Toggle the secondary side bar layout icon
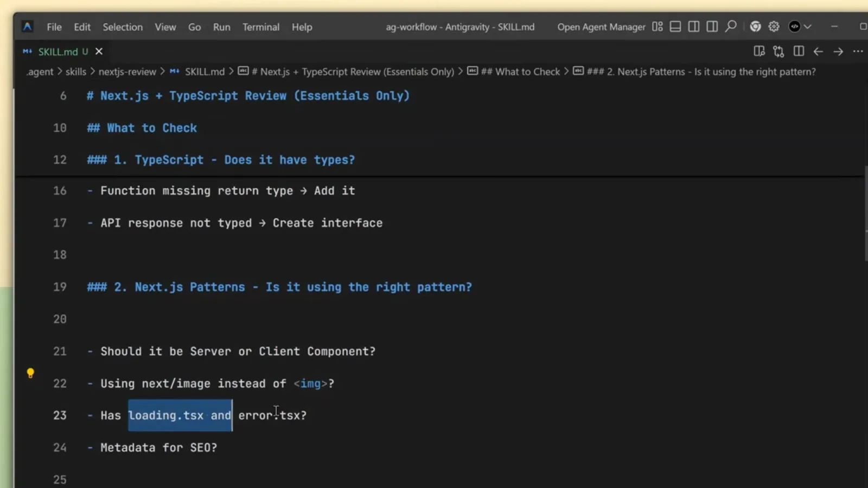 (712, 27)
